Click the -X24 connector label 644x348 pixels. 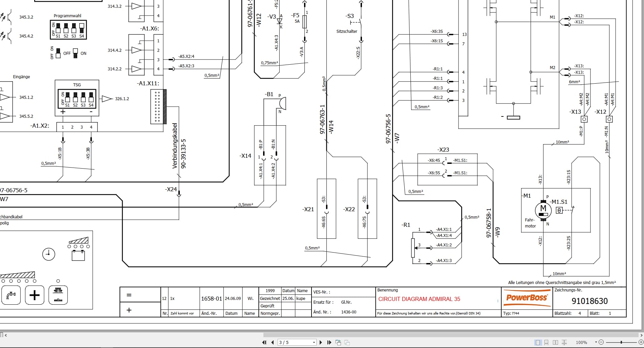click(171, 189)
